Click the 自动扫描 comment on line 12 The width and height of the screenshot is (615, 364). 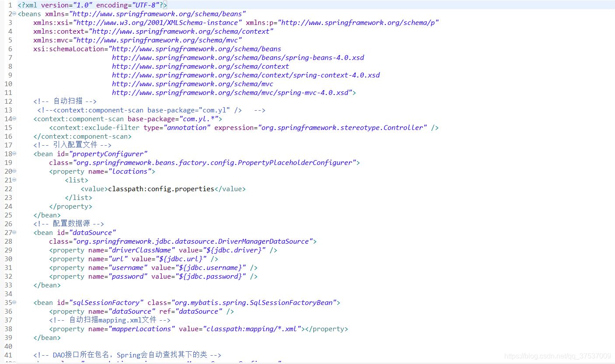(x=65, y=101)
